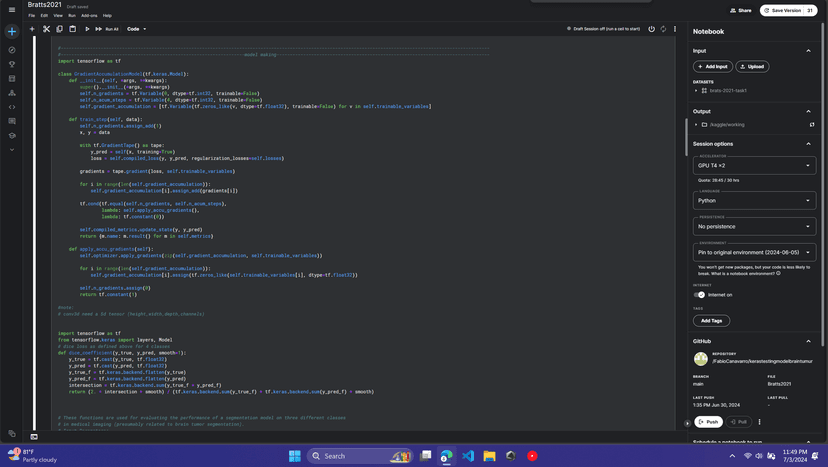This screenshot has height=467, width=828.
Task: Open the Code cell type dropdown
Action: tap(136, 29)
